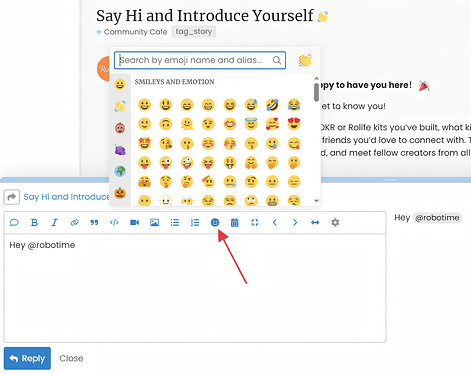Click the Bold formatting icon
This screenshot has height=374, width=471.
(x=34, y=222)
